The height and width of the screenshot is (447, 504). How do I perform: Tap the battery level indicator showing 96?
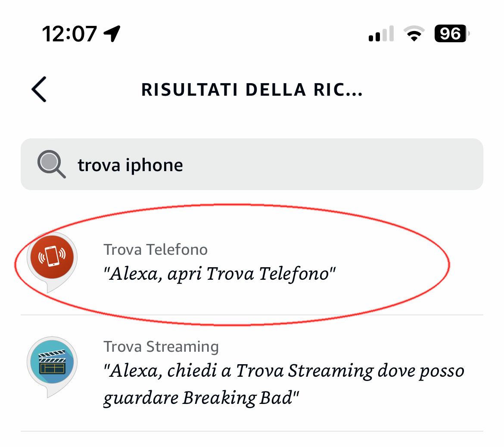(x=451, y=34)
